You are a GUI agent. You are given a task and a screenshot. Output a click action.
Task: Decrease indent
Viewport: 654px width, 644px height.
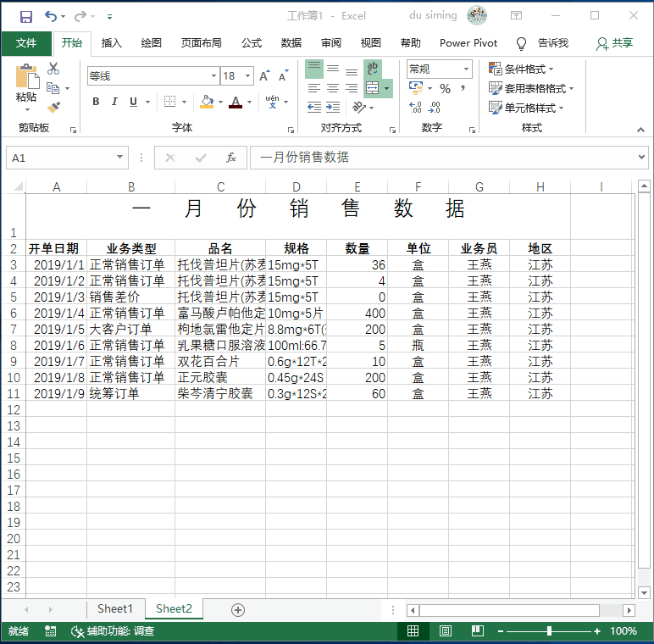(314, 108)
